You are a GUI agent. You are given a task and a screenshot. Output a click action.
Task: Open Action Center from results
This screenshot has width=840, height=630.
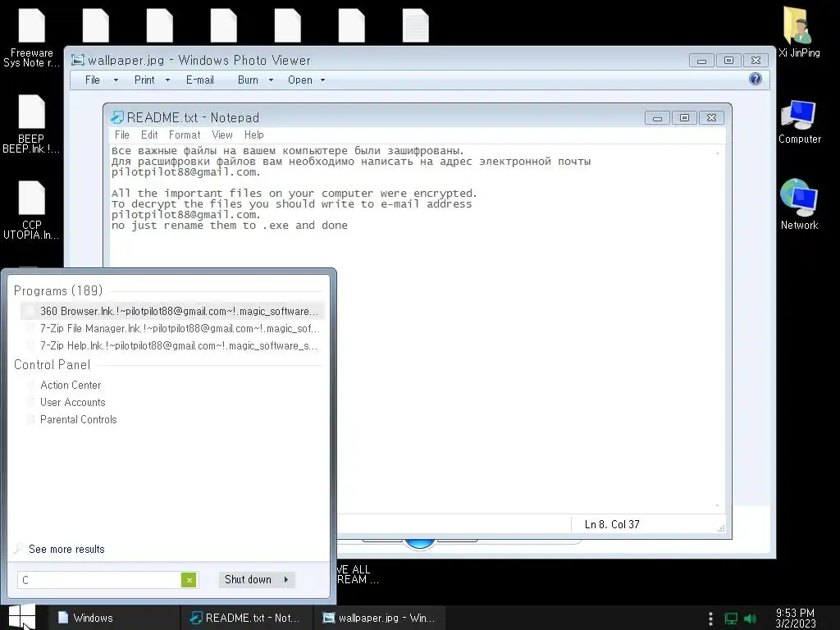pos(71,386)
